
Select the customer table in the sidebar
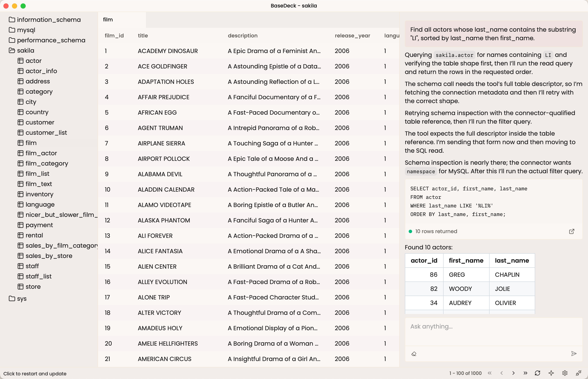(40, 122)
